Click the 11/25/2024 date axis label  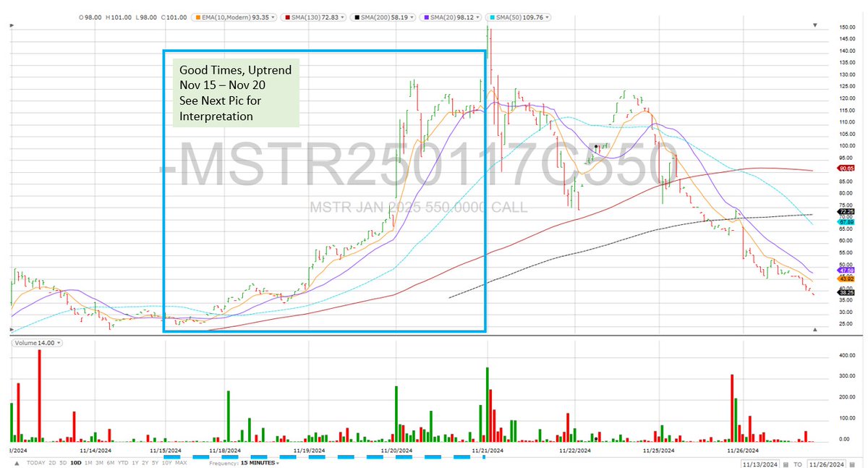pos(658,449)
